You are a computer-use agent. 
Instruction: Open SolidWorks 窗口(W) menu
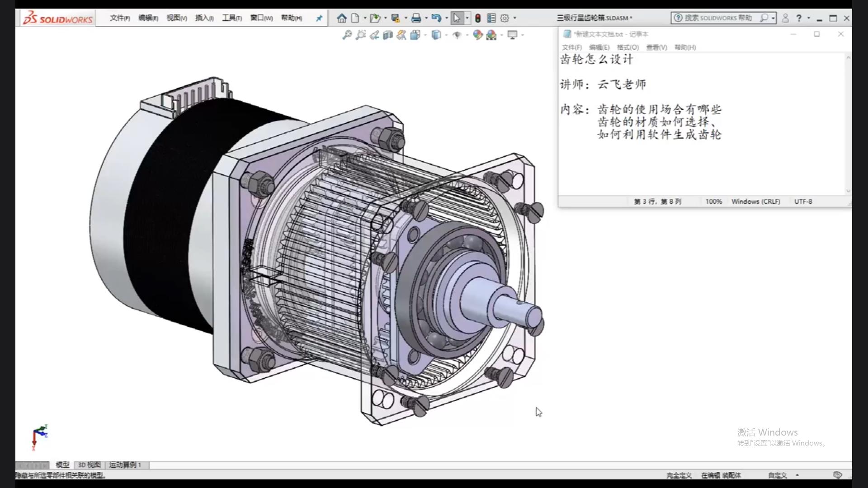point(261,18)
